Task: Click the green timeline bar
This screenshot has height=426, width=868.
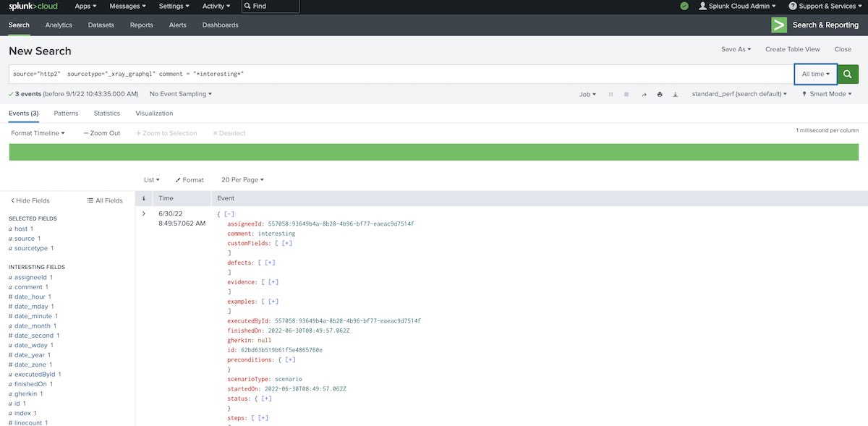Action: (434, 152)
